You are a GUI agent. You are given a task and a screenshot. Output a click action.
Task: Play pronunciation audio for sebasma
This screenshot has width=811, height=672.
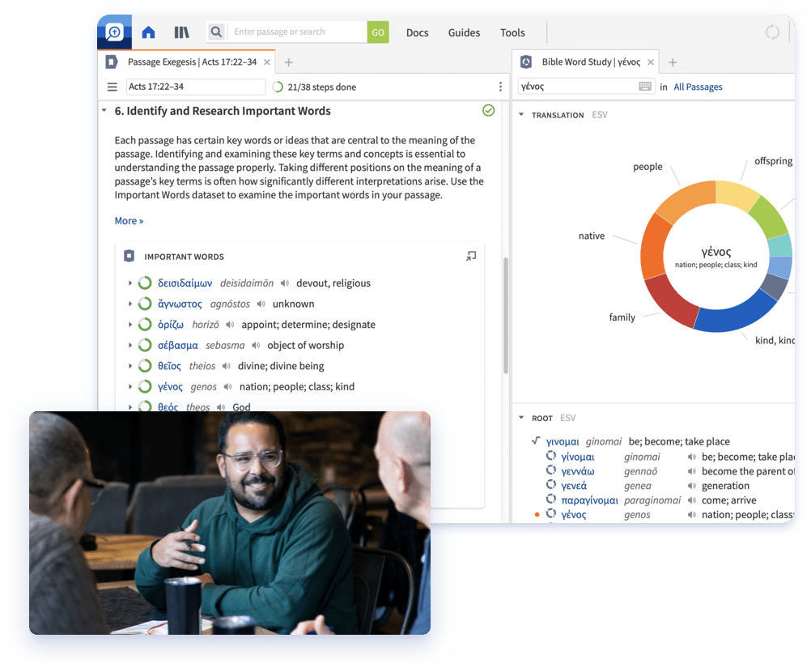pyautogui.click(x=256, y=346)
